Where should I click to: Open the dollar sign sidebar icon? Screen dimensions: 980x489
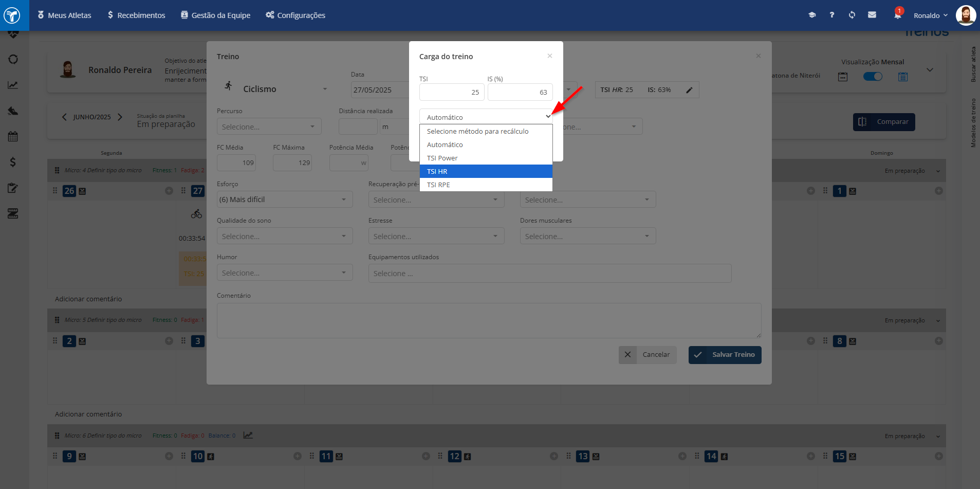tap(13, 162)
